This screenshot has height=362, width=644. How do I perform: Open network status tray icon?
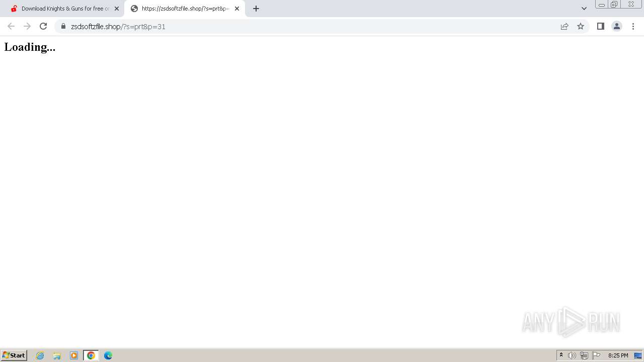point(584,355)
